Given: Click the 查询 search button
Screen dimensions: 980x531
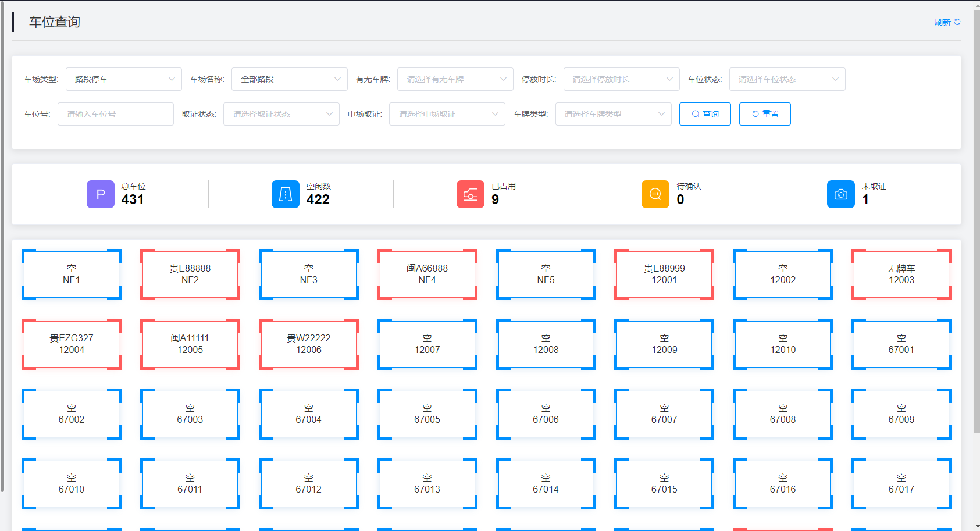Looking at the screenshot, I should point(705,114).
